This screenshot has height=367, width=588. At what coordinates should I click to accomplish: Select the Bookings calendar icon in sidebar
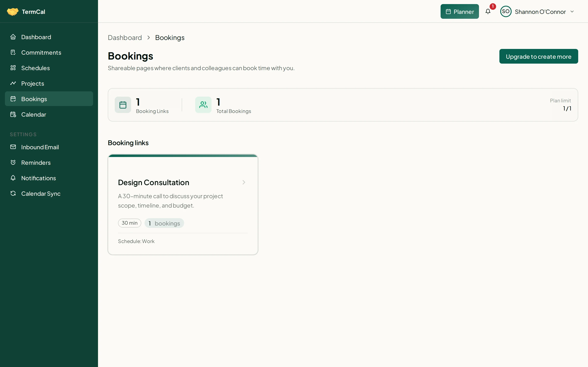tap(13, 99)
